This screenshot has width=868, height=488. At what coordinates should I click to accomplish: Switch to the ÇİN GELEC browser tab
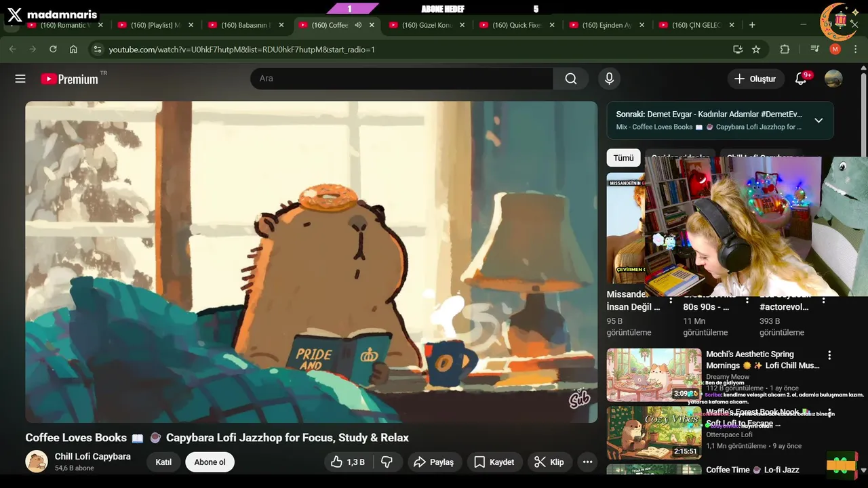pyautogui.click(x=698, y=25)
